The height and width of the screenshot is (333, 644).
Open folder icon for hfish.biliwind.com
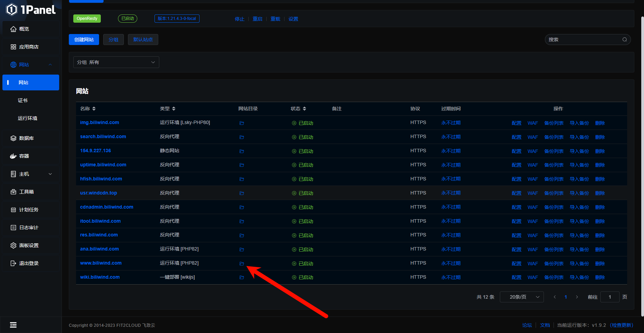[242, 179]
